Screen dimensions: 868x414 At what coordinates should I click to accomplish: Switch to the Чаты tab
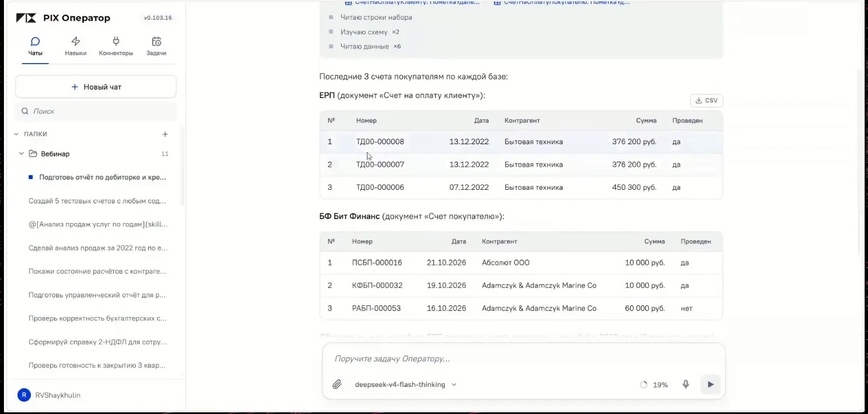tap(36, 47)
